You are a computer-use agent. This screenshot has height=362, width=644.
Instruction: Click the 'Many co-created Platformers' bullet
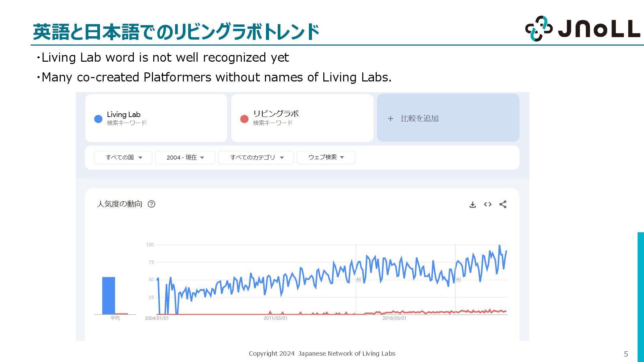point(214,77)
